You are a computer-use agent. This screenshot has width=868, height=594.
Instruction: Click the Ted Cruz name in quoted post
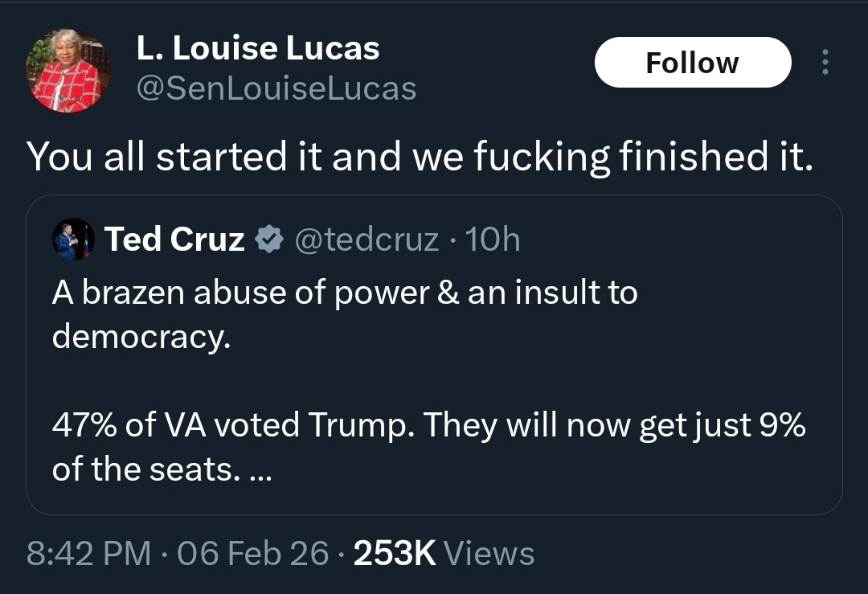pos(174,239)
